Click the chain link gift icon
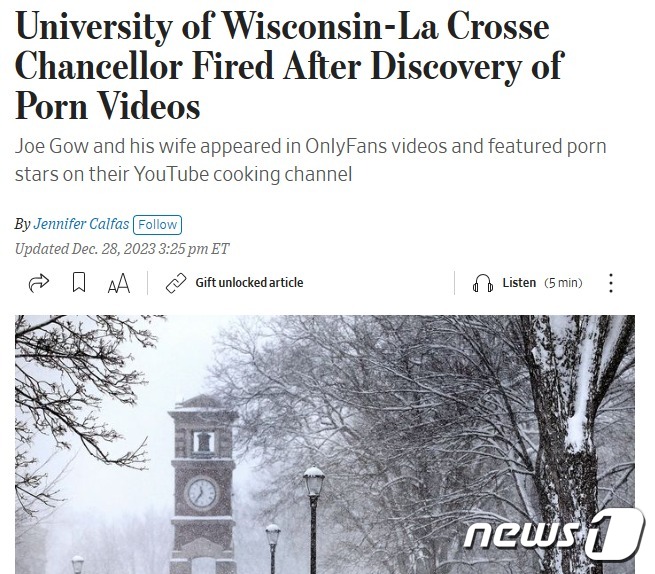Viewport: 655px width, 574px height. tap(176, 283)
